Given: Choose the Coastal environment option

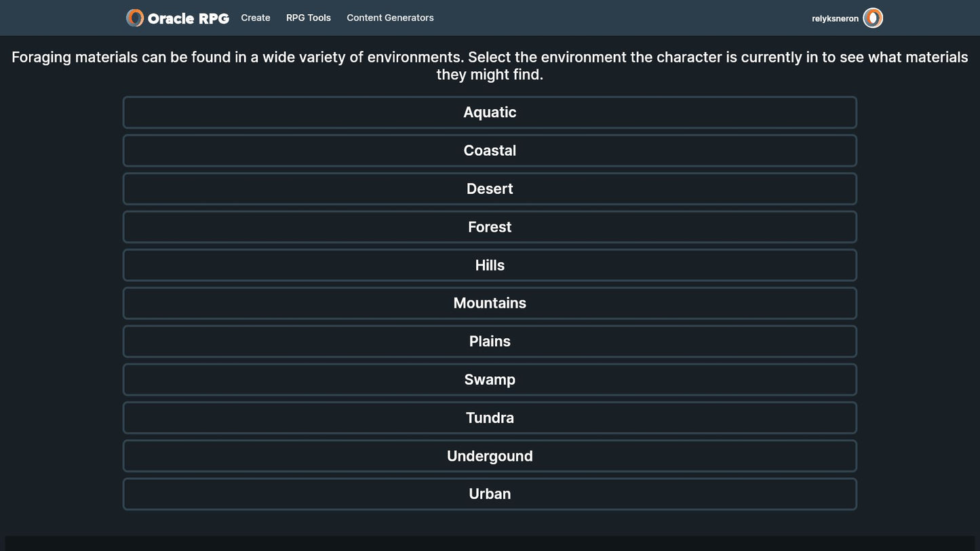Looking at the screenshot, I should 490,150.
